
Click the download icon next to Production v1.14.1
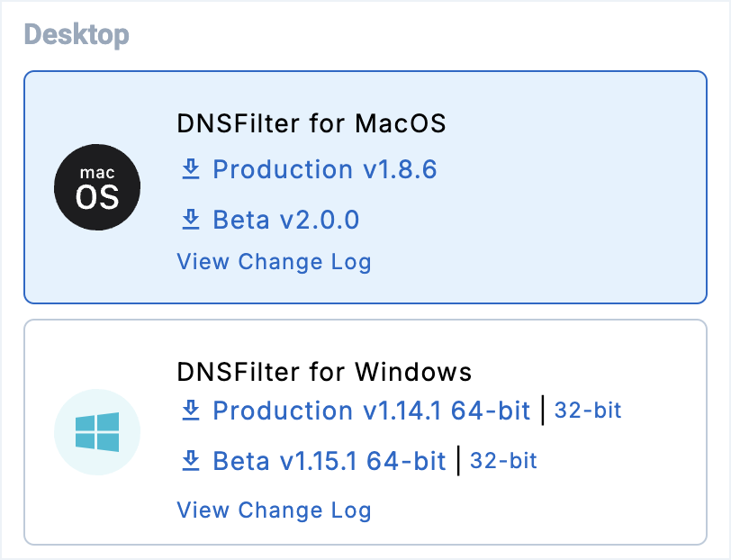190,411
